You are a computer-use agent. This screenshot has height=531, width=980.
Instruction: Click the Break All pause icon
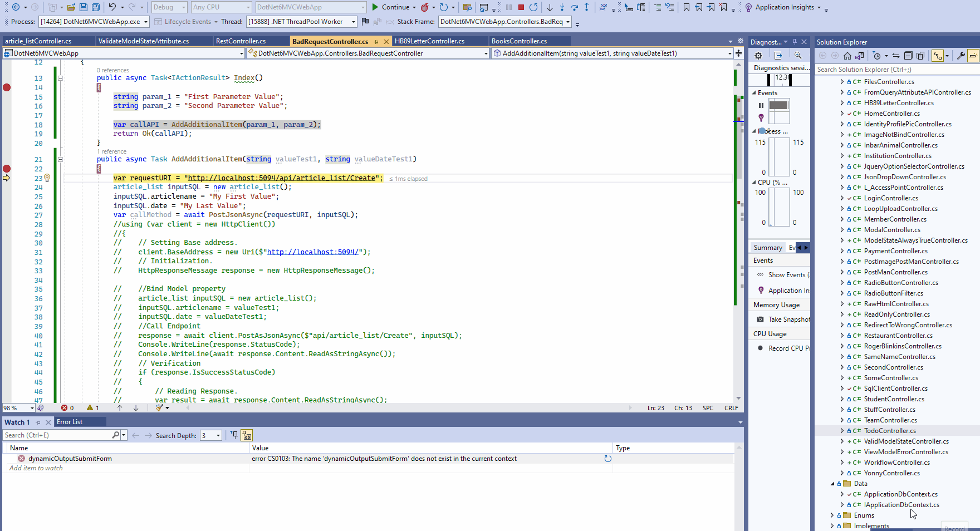click(508, 7)
